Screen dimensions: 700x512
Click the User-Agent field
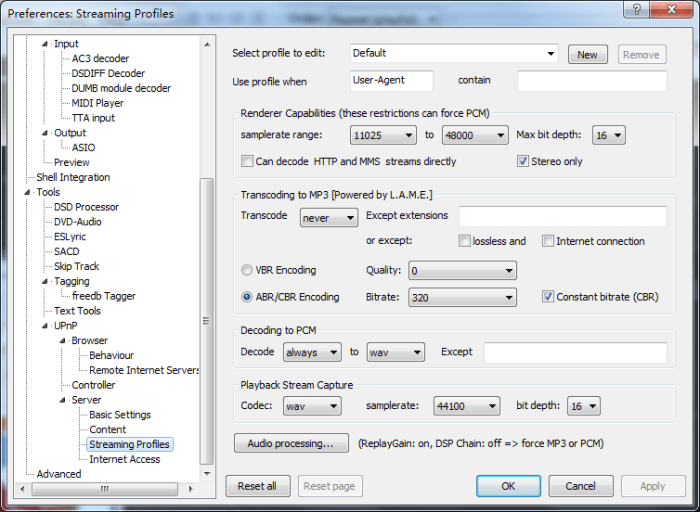(x=392, y=81)
